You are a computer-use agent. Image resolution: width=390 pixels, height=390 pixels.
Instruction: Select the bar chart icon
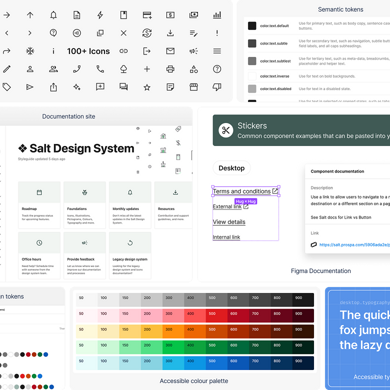point(217,15)
